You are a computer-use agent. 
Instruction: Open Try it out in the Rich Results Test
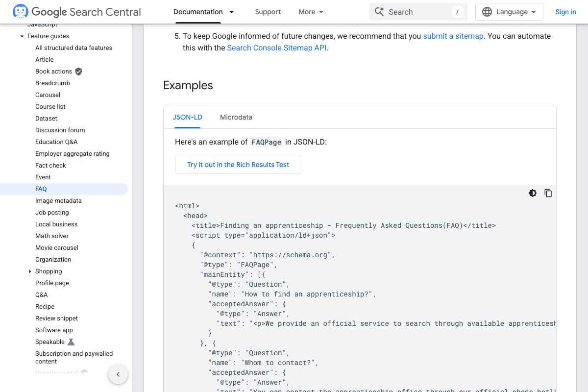coord(238,165)
